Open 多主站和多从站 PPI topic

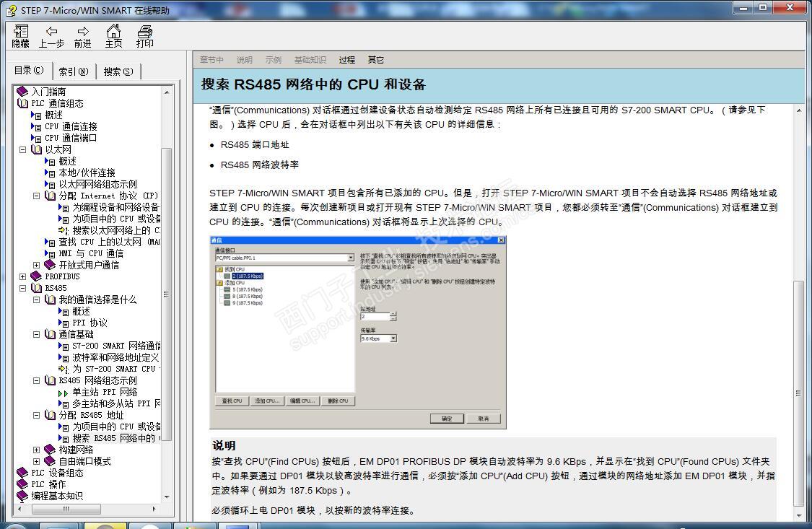coord(116,403)
